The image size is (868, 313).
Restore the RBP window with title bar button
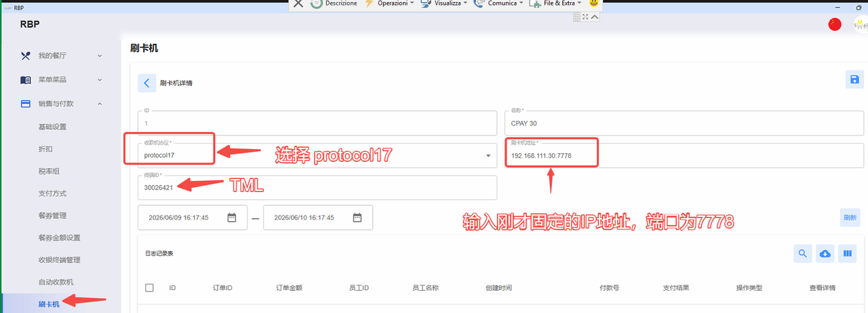click(x=860, y=7)
